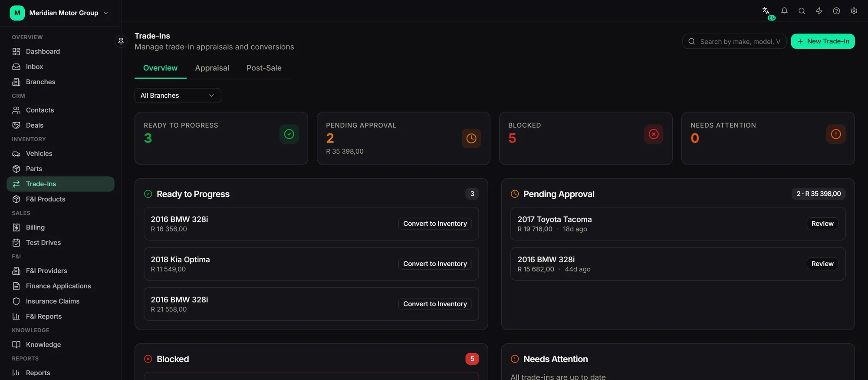Screen dimensions: 868x380
Task: Review the pending 2016 BMW 328i
Action: [822, 264]
